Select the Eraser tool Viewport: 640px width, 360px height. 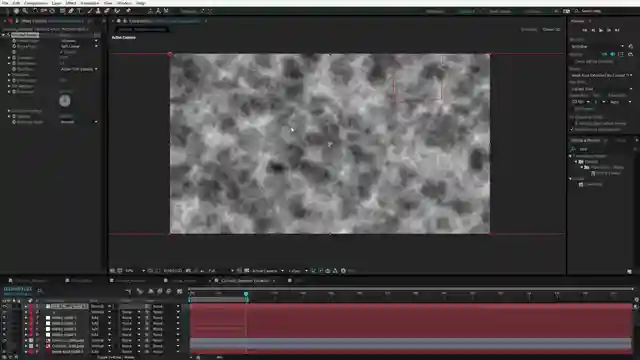[107, 11]
